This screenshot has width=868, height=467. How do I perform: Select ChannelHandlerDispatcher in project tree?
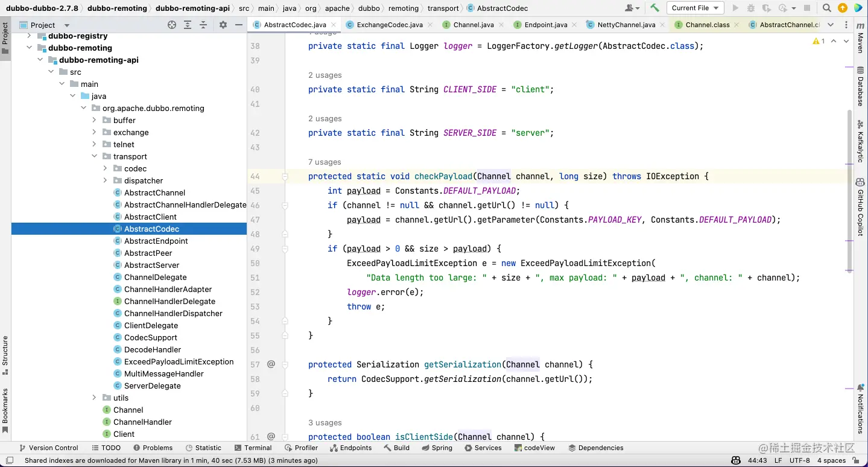[x=173, y=313]
